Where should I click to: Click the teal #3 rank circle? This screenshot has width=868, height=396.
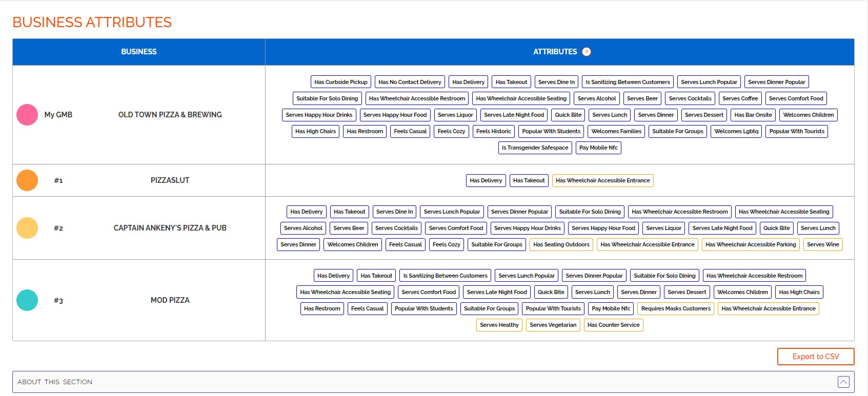[27, 300]
